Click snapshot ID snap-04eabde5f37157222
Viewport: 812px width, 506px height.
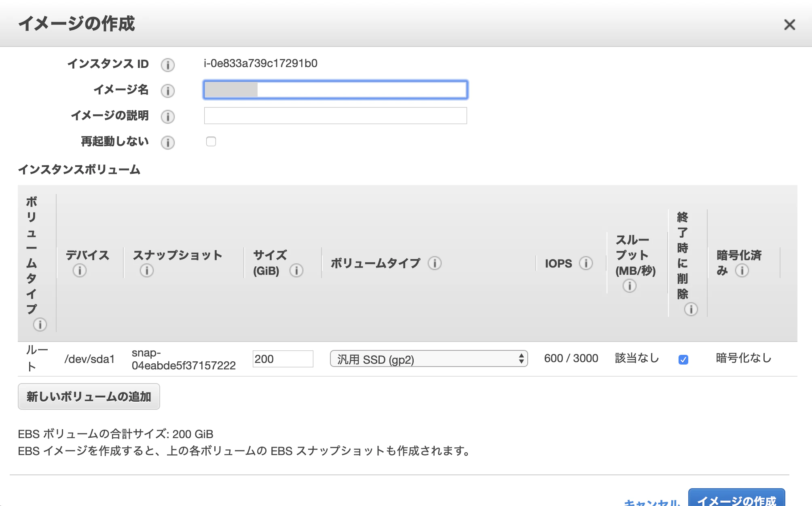tap(184, 359)
